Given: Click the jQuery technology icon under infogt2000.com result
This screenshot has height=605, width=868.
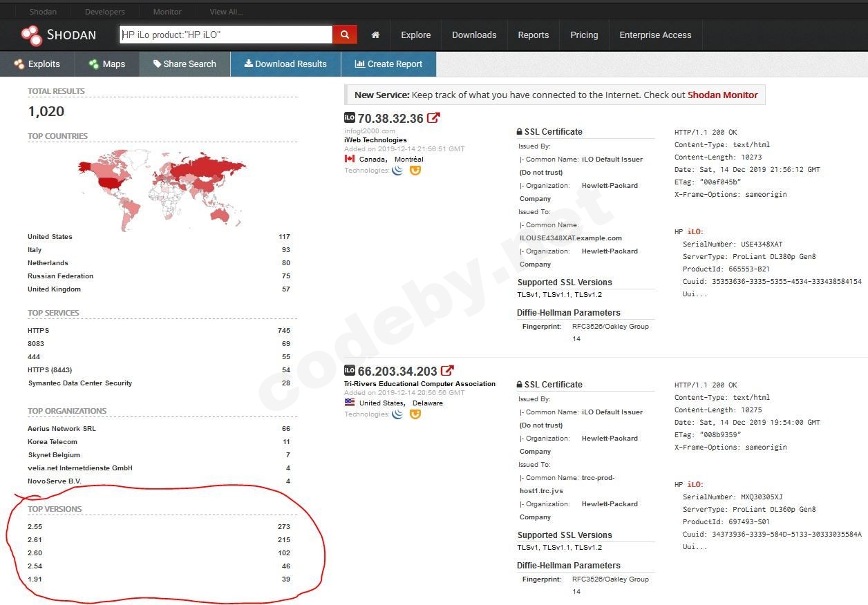Looking at the screenshot, I should [397, 170].
